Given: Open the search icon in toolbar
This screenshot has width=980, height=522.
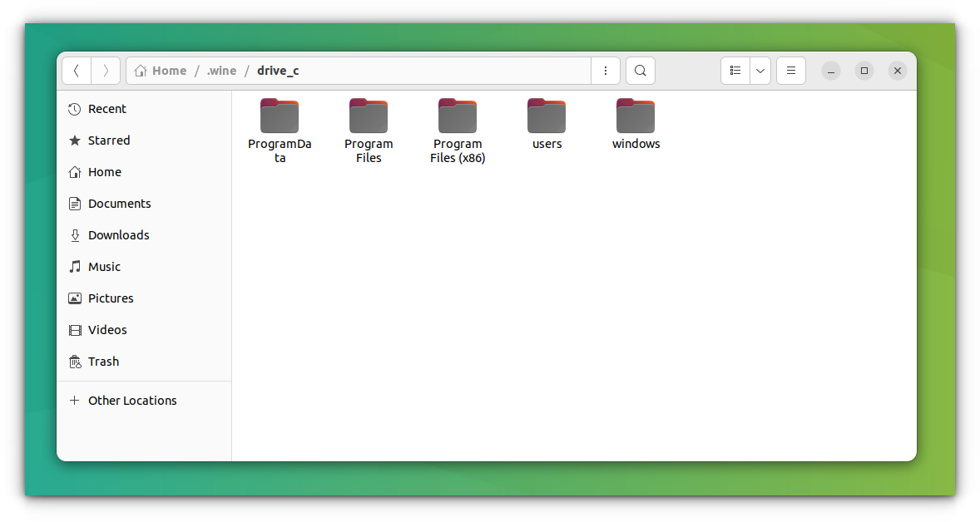Looking at the screenshot, I should pyautogui.click(x=640, y=71).
